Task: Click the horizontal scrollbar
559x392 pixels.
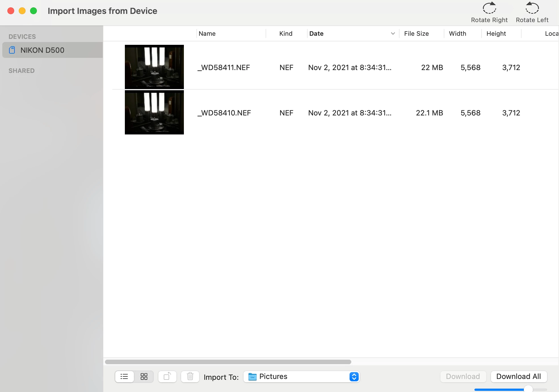Action: pos(228,362)
